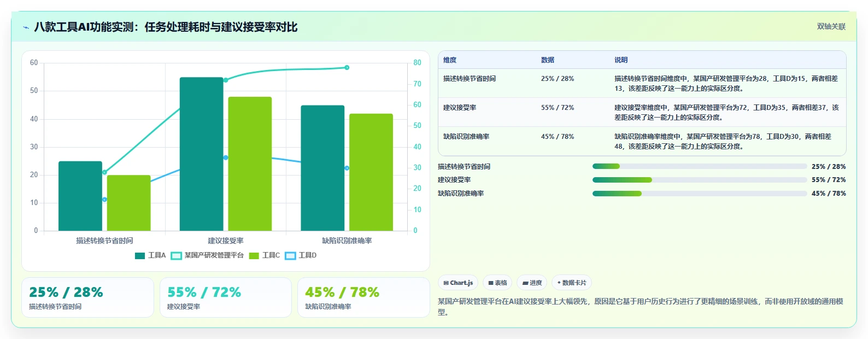The width and height of the screenshot is (868, 339).
Task: Click the 25% / 28% table cell
Action: tap(558, 79)
